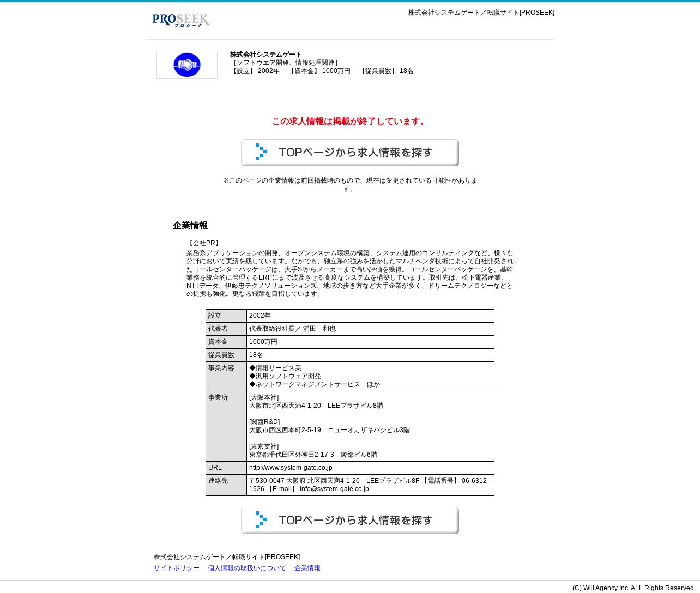Open 個人情報の取扱いについて link
Viewport: 700px width, 593px height.
(x=247, y=568)
